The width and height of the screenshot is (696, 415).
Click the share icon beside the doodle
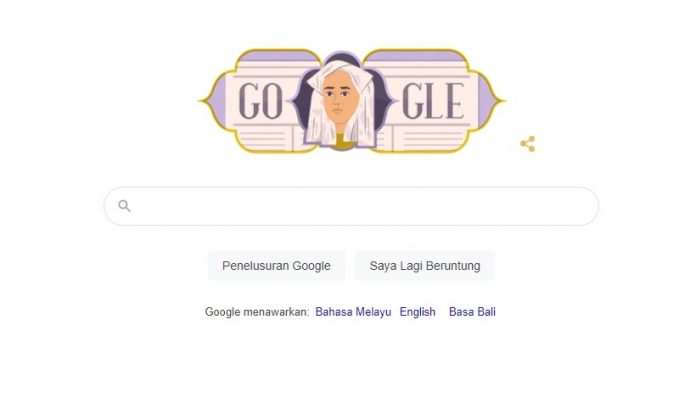point(528,144)
